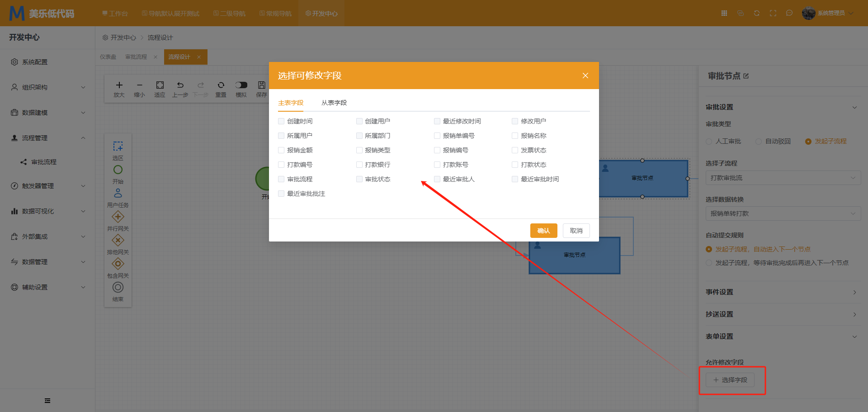Switch to the 从表字段 tab
This screenshot has width=868, height=412.
click(334, 103)
